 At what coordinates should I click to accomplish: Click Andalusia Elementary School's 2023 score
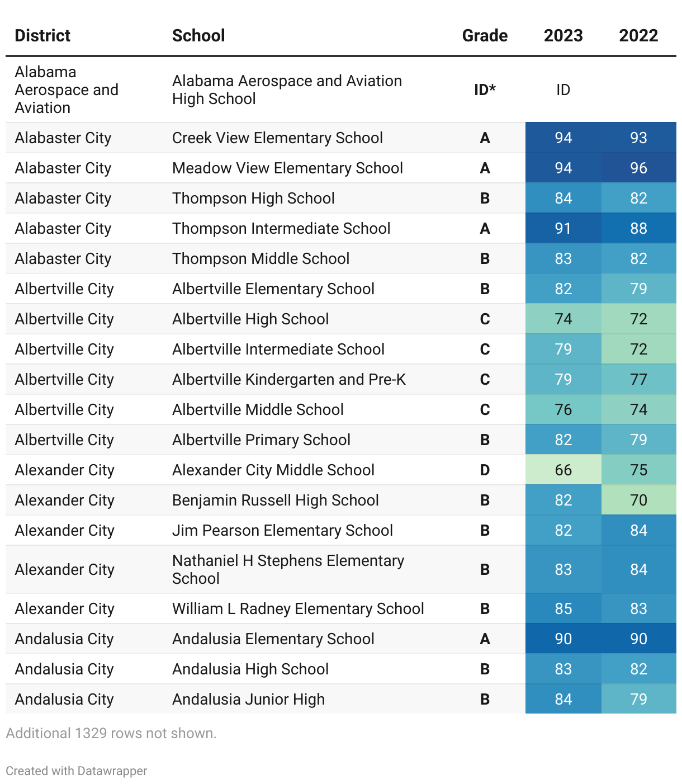click(563, 639)
